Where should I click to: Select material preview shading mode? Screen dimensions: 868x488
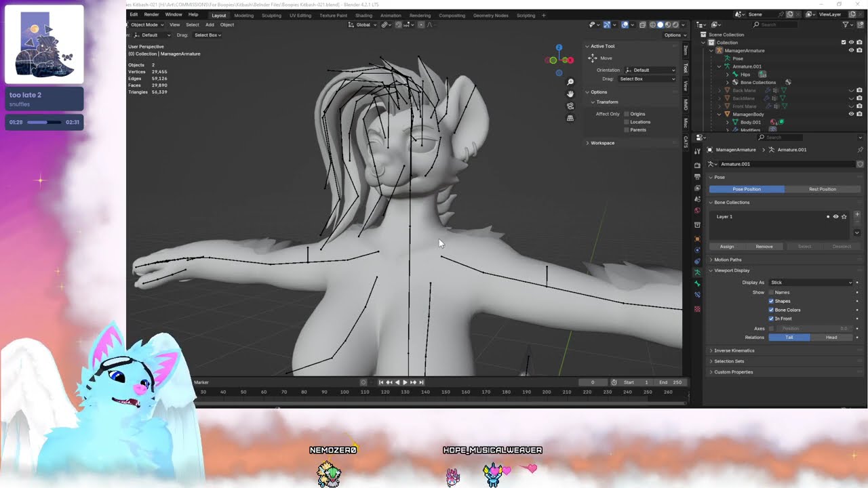click(668, 24)
